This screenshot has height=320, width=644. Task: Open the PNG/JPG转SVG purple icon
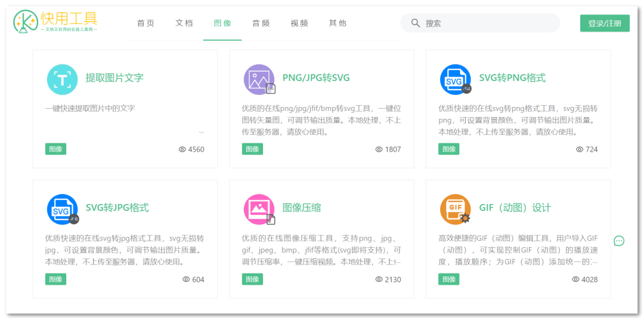pyautogui.click(x=259, y=79)
